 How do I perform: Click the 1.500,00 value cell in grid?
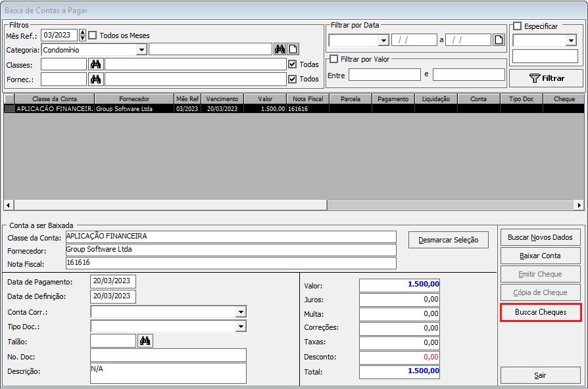coord(265,108)
